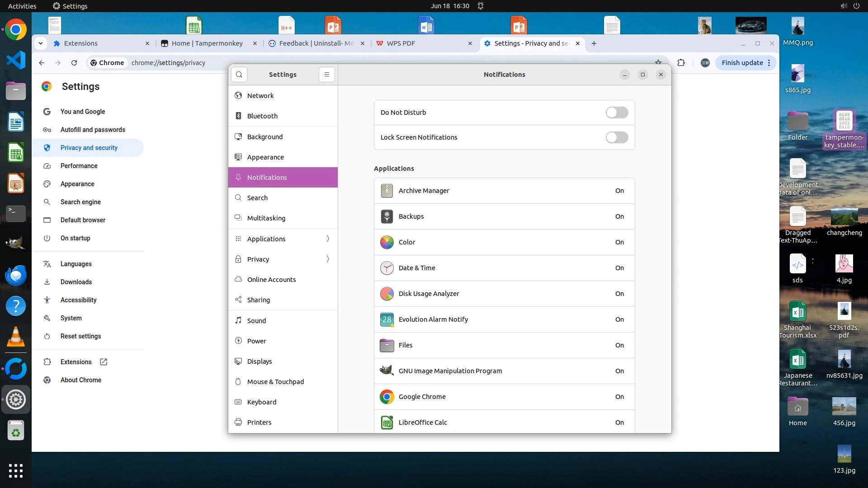868x488 pixels.
Task: Click the Visual Studio Code dock icon
Action: point(16,60)
